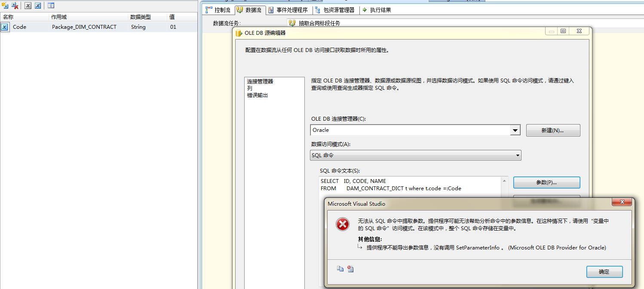Add a new variable in the variables panel
Image resolution: width=644 pixels, height=289 pixels.
5,6
